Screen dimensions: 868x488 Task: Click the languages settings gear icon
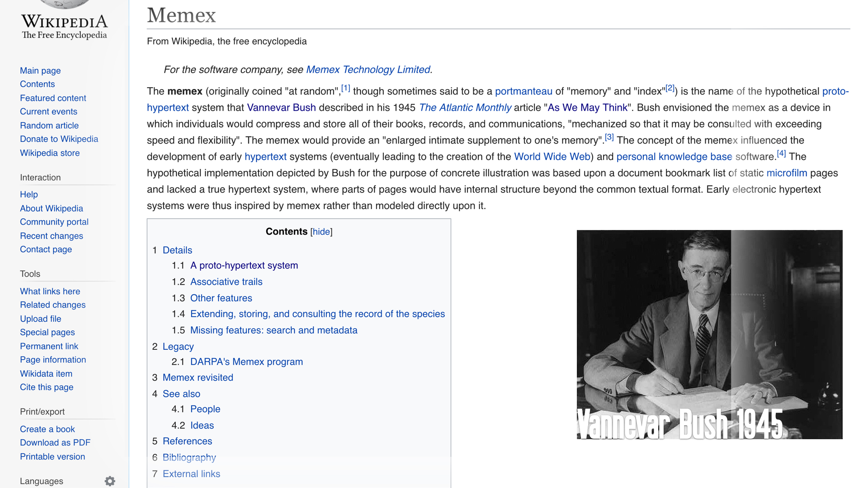point(110,481)
